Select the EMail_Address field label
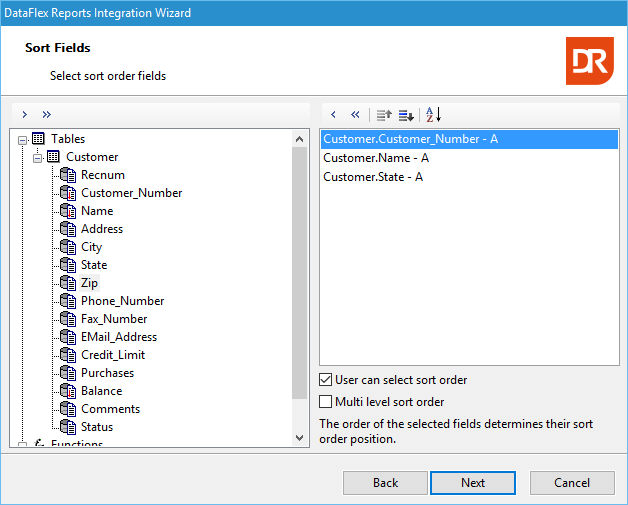628x505 pixels. coord(119,337)
